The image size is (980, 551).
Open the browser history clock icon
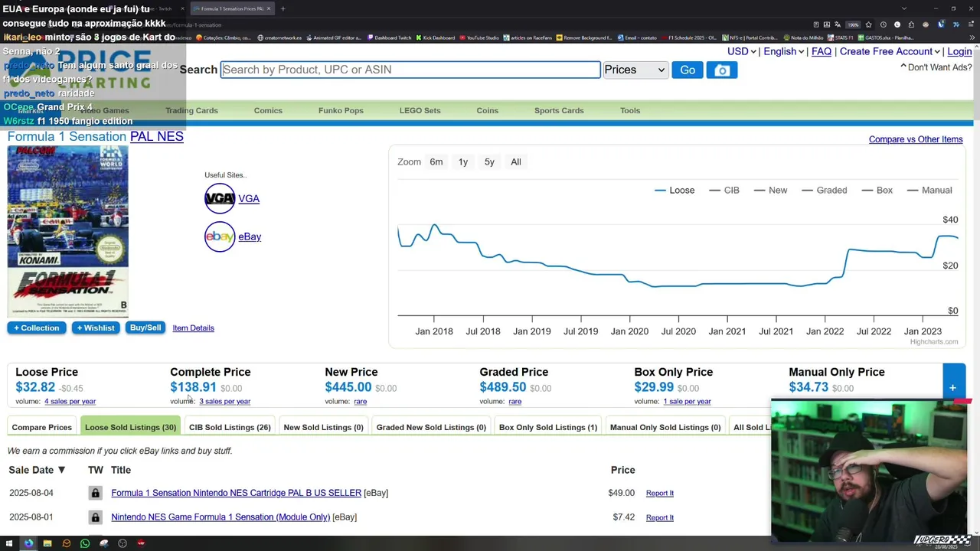tap(884, 24)
